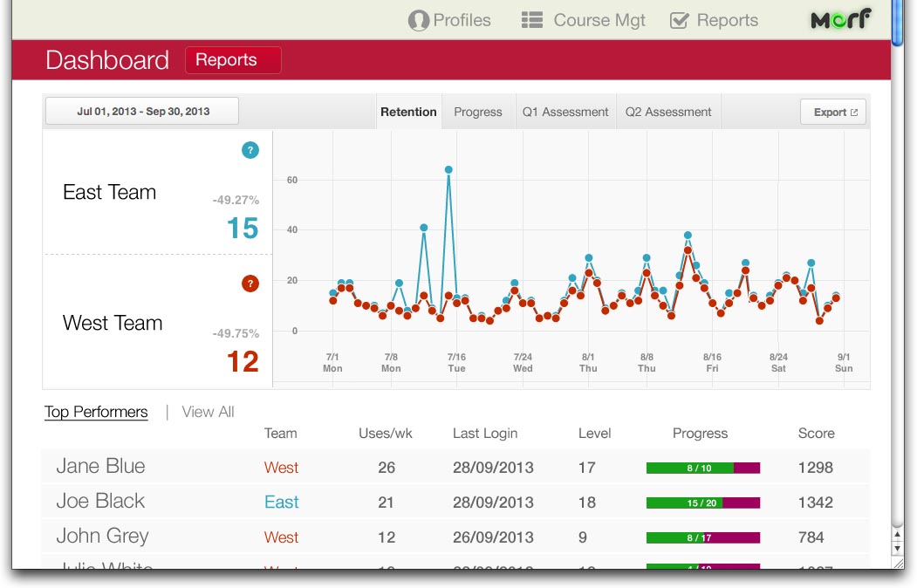Click the Profiles person icon
The width and height of the screenshot is (917, 588).
pos(419,21)
